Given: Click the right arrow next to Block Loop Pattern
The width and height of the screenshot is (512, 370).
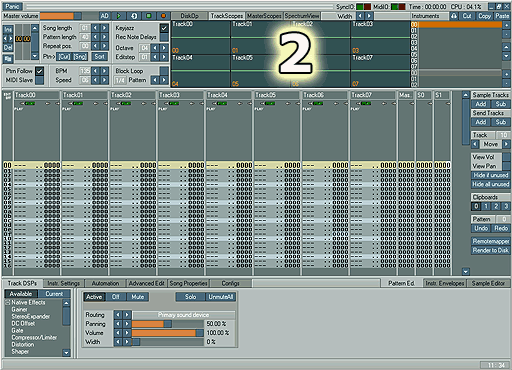Looking at the screenshot, I should pyautogui.click(x=164, y=80).
